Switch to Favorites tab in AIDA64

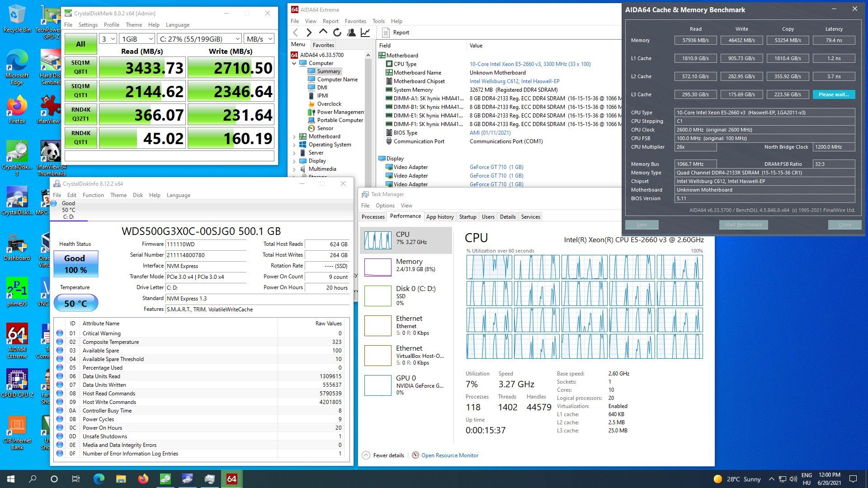coord(323,45)
